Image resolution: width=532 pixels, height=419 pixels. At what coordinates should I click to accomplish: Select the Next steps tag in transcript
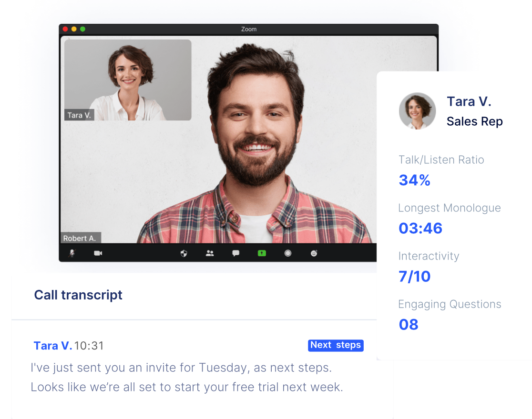coord(336,345)
